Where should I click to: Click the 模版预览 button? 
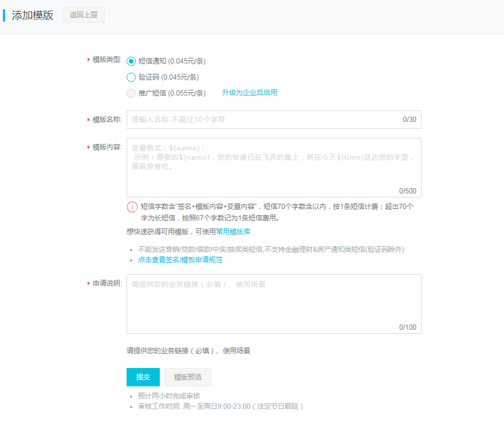point(188,377)
